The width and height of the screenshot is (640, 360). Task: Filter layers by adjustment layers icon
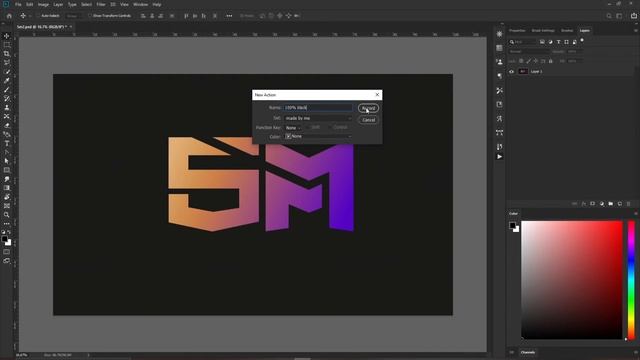550,42
